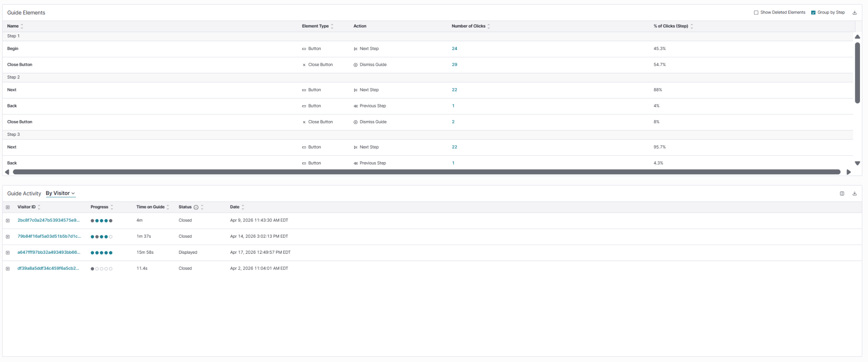Screen dimensions: 868x362
Task: Click progress dots for 1m 37s visitor
Action: [x=101, y=237]
